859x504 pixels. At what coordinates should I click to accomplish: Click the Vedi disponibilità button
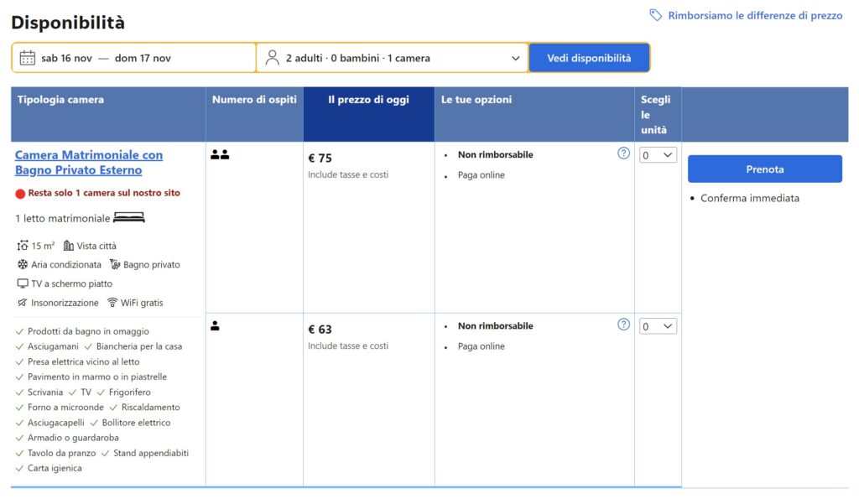click(x=589, y=58)
